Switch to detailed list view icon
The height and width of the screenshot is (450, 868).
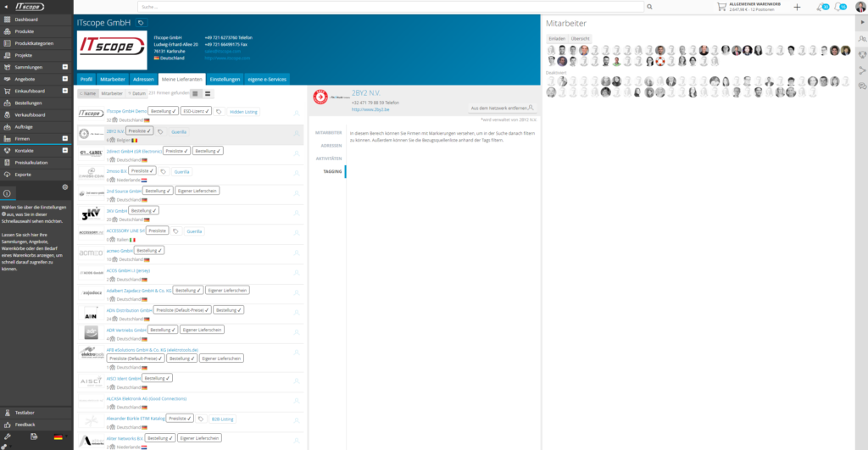pos(208,93)
